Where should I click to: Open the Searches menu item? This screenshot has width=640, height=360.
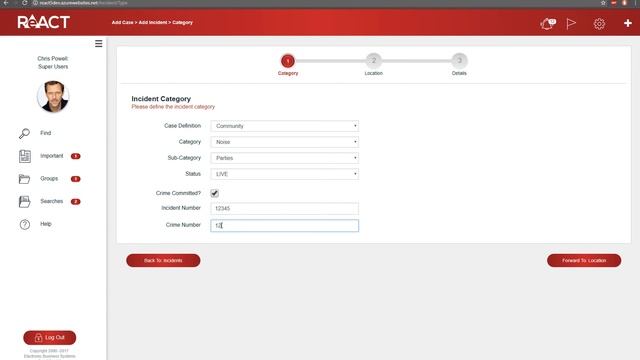click(x=51, y=201)
